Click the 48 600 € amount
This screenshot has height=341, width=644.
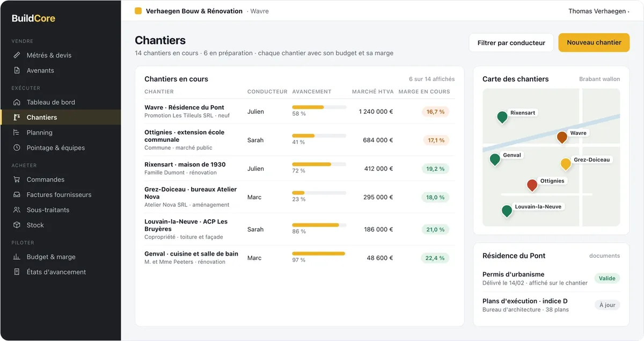[380, 258]
